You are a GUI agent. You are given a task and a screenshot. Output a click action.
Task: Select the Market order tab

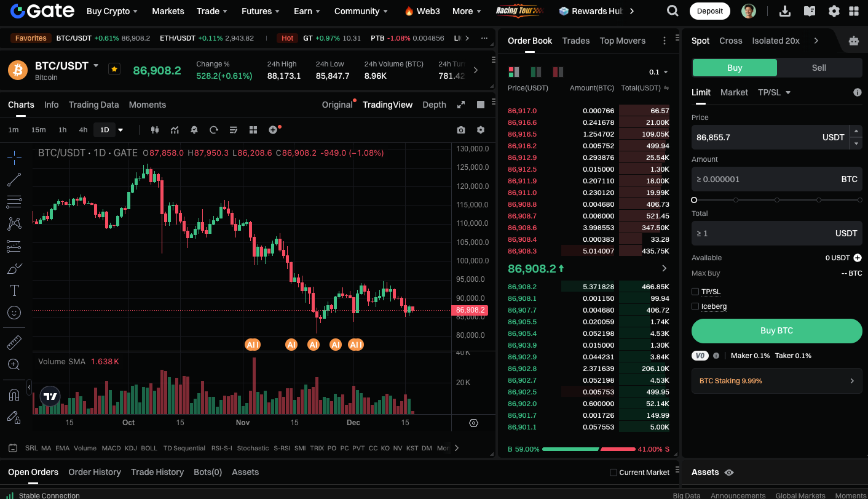[x=734, y=92]
